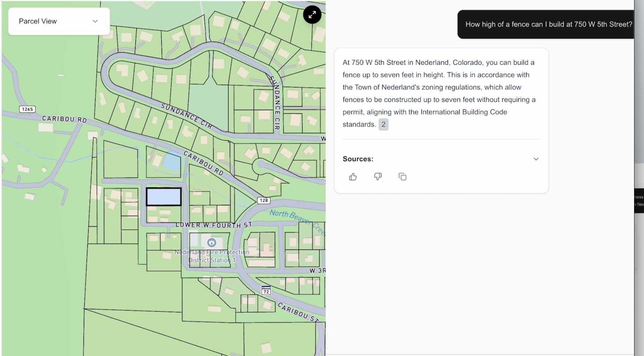
Task: Click the Route 128 shield on the map
Action: (264, 200)
